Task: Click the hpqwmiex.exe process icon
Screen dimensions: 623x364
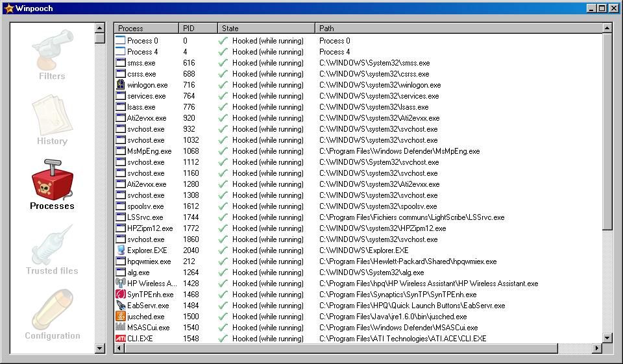Action: coord(121,261)
